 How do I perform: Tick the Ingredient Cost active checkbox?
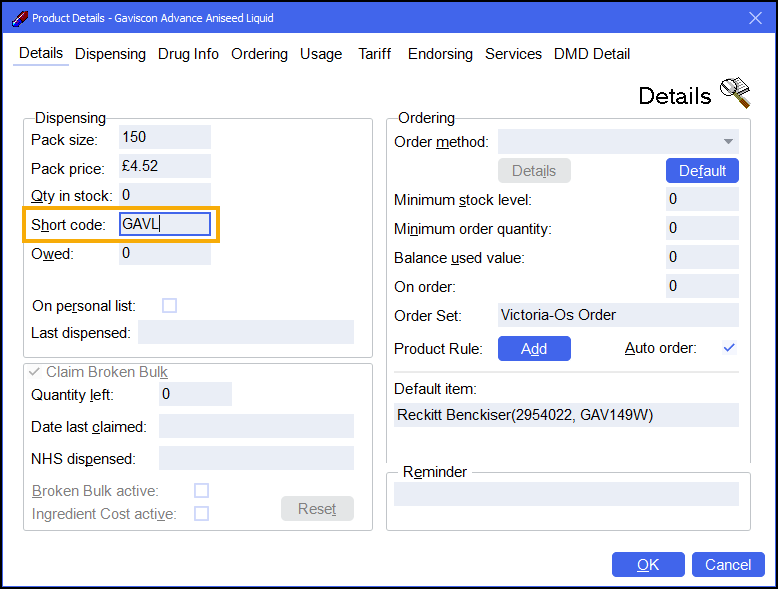(201, 514)
